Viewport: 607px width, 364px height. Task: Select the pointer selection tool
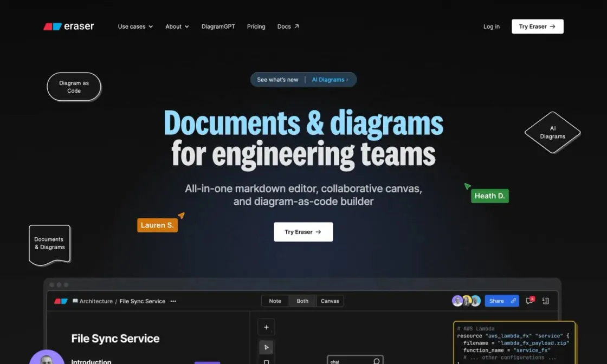click(x=266, y=347)
